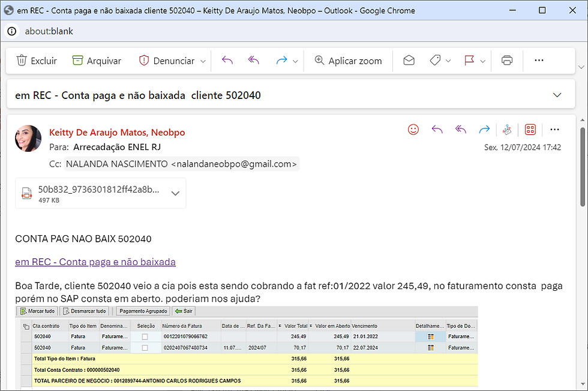Mark message as read/unread envelope icon

(409, 61)
